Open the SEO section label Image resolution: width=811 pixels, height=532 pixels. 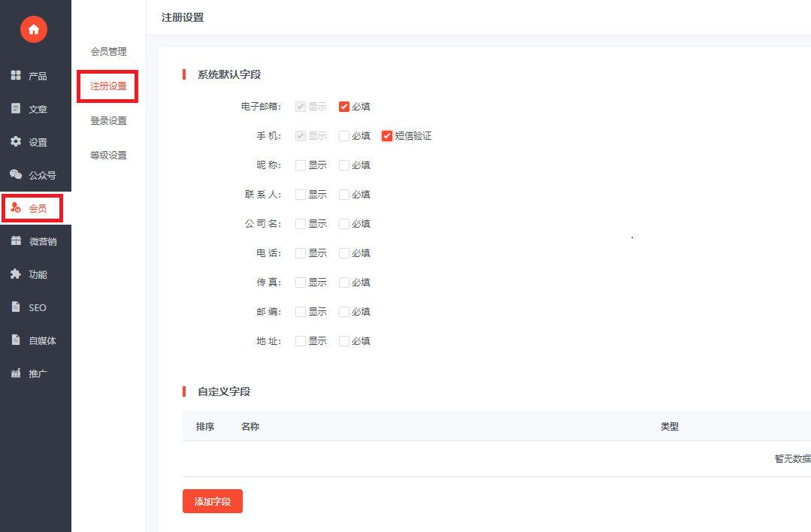click(x=38, y=307)
